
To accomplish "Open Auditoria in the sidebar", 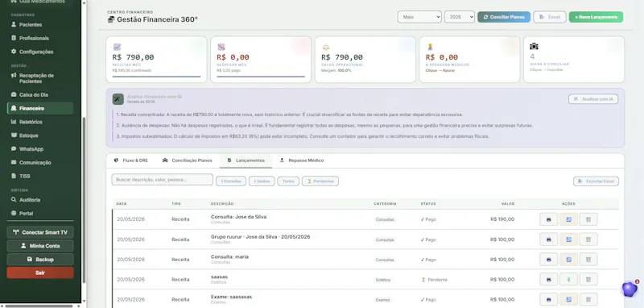I will click(x=39, y=200).
